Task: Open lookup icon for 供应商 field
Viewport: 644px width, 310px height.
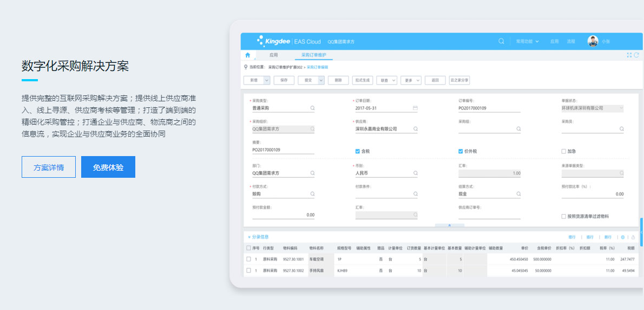Action: coord(415,129)
